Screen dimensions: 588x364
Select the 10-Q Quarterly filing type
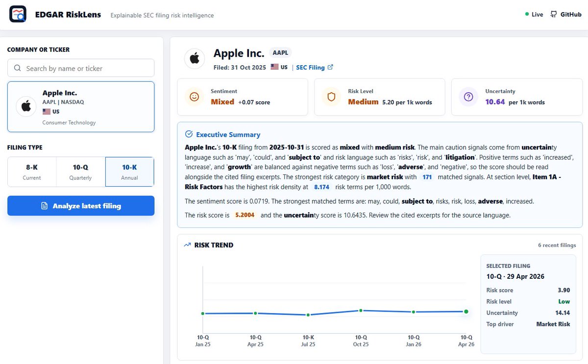click(80, 172)
